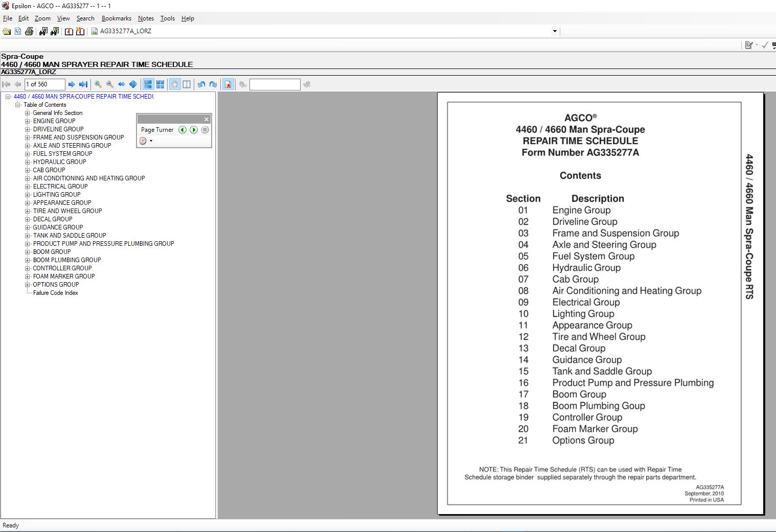Switch to thumbnail grid layout view
This screenshot has height=532, width=776.
pos(160,84)
